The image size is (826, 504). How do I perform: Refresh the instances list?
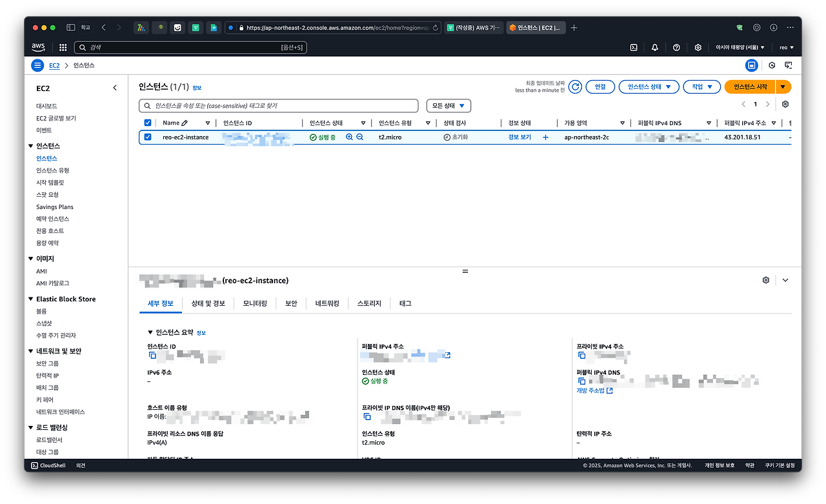(x=575, y=86)
